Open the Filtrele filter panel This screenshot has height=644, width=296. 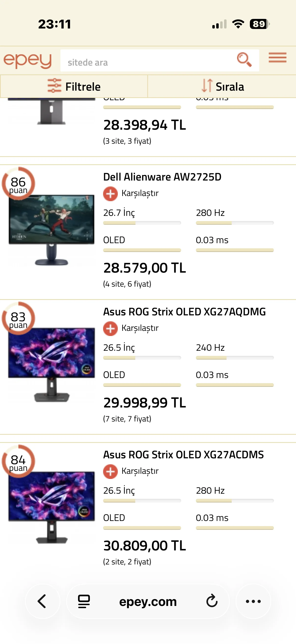[74, 86]
